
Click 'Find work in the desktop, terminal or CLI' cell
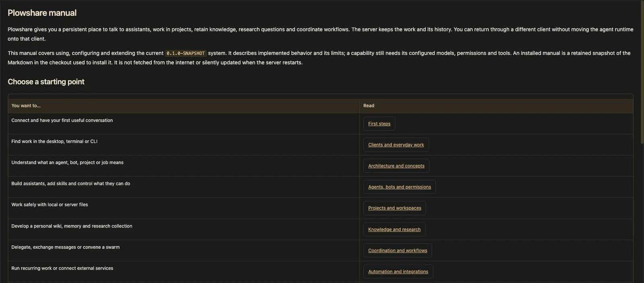(184, 145)
